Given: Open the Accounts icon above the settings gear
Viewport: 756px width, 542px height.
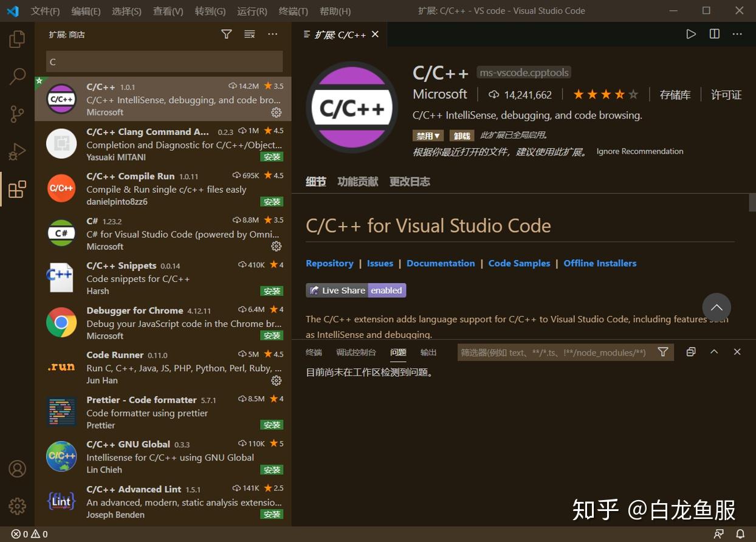Looking at the screenshot, I should [x=17, y=468].
